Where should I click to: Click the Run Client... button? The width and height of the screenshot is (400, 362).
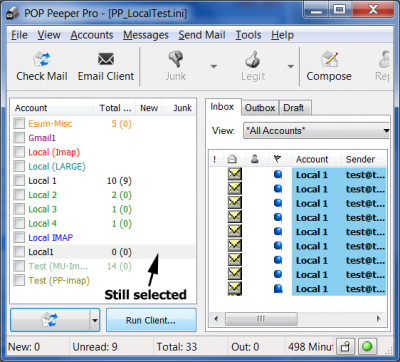point(151,320)
